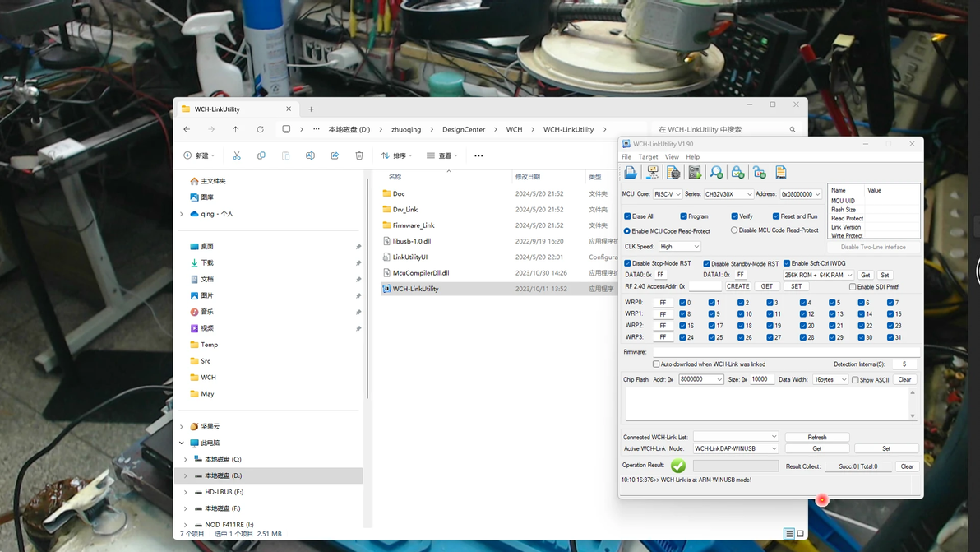980x552 pixels.
Task: Open the CLK Speed dropdown
Action: [x=679, y=247]
